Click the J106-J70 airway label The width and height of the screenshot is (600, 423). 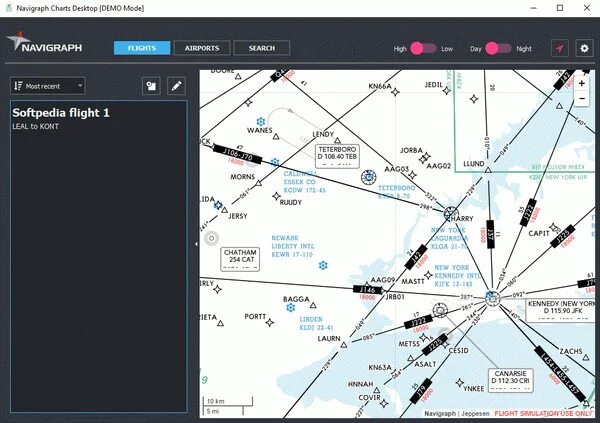tap(237, 154)
